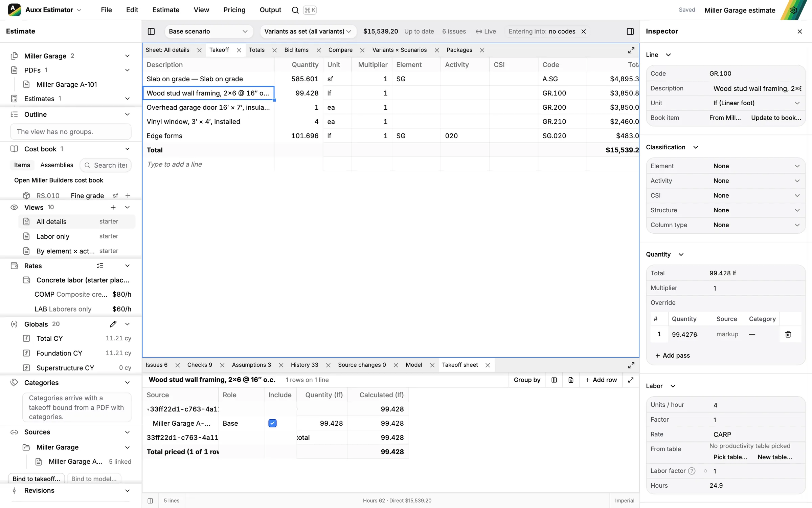The height and width of the screenshot is (508, 812).
Task: Open the CSI classification dropdown
Action: [757, 195]
